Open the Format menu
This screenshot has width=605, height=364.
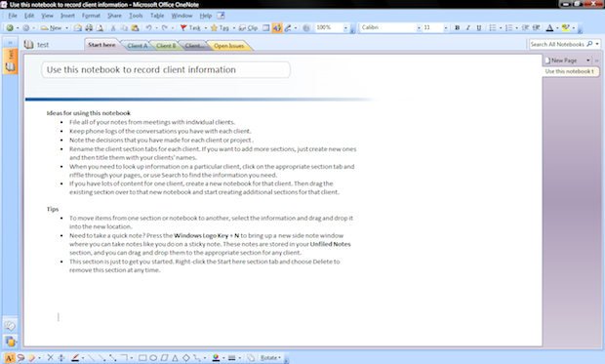click(x=91, y=16)
